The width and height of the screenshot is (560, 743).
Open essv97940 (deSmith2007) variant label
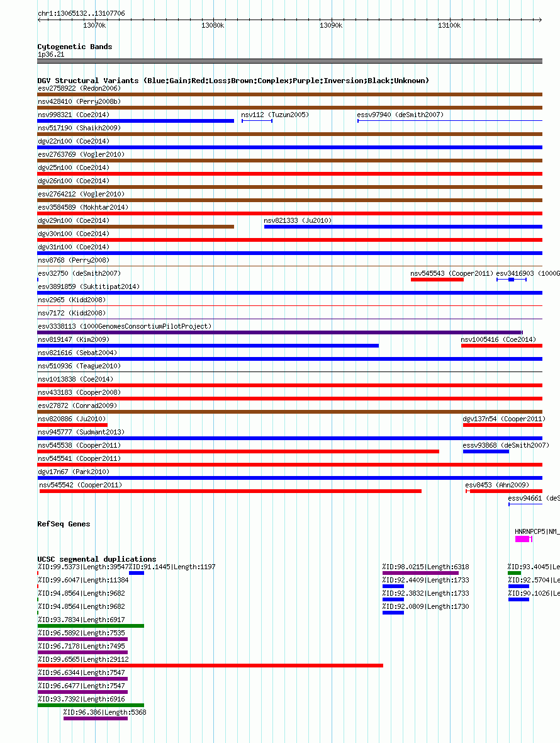pos(400,115)
